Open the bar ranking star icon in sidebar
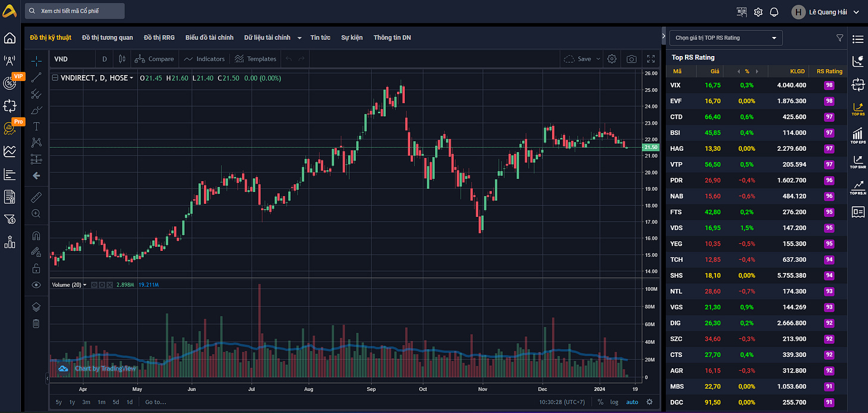Screen dimensions: 868x413 point(10,241)
